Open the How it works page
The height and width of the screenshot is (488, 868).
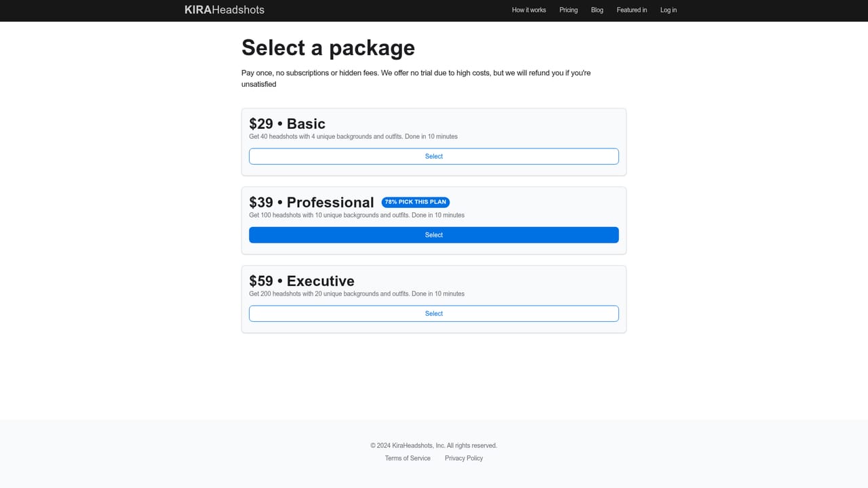pos(529,10)
